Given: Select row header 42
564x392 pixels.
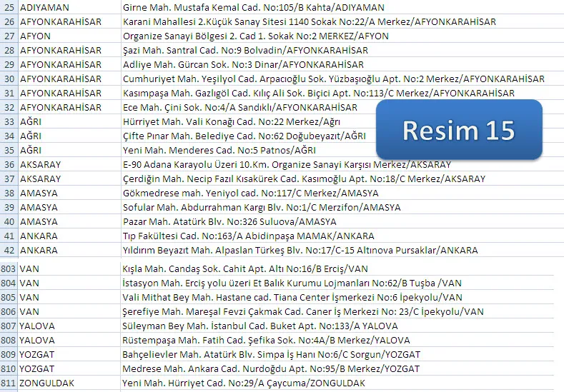Looking at the screenshot, I should [x=9, y=251].
